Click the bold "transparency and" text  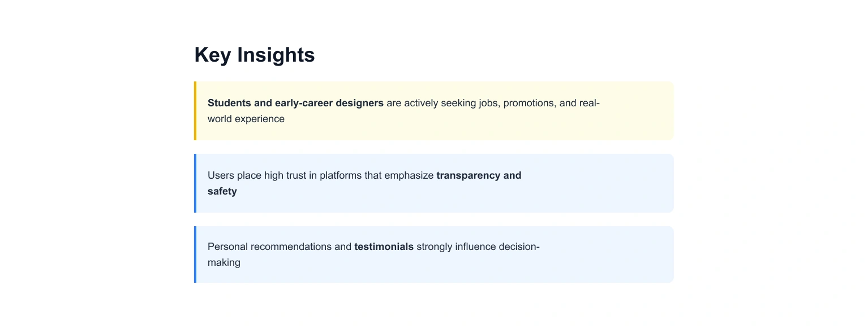click(x=479, y=175)
